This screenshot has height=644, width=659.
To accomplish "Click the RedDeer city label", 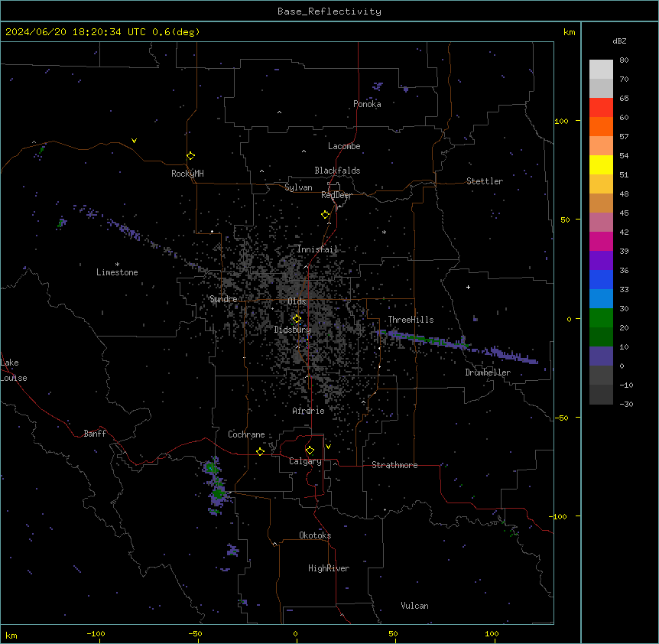I will point(336,195).
